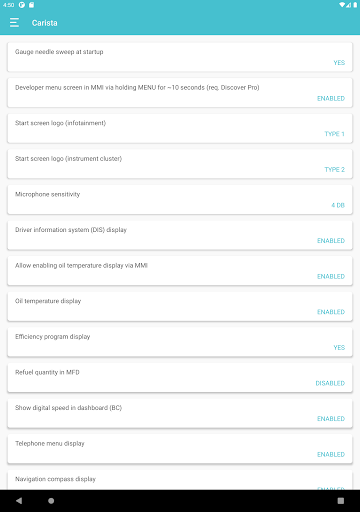Viewport: 360px width, 512px height.
Task: Toggle Allow enabling oil temperature display via MMI
Action: (180, 271)
